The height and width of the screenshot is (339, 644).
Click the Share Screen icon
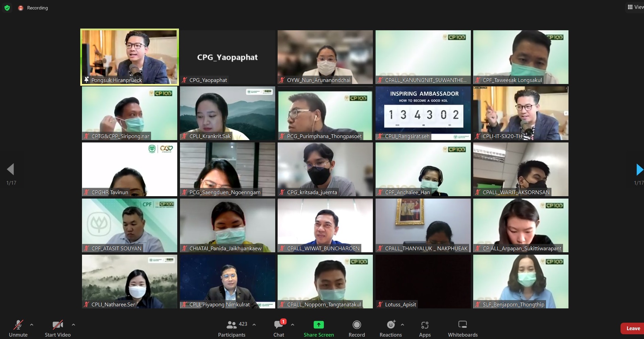click(318, 325)
